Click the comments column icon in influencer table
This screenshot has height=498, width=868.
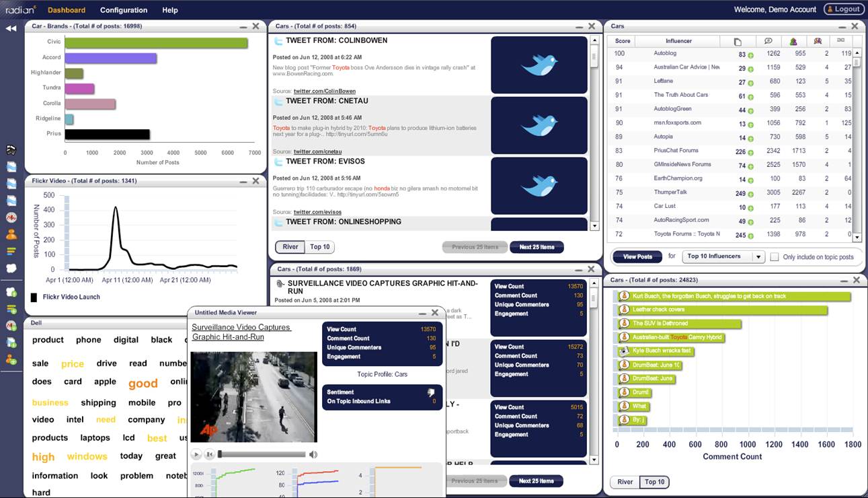(768, 42)
